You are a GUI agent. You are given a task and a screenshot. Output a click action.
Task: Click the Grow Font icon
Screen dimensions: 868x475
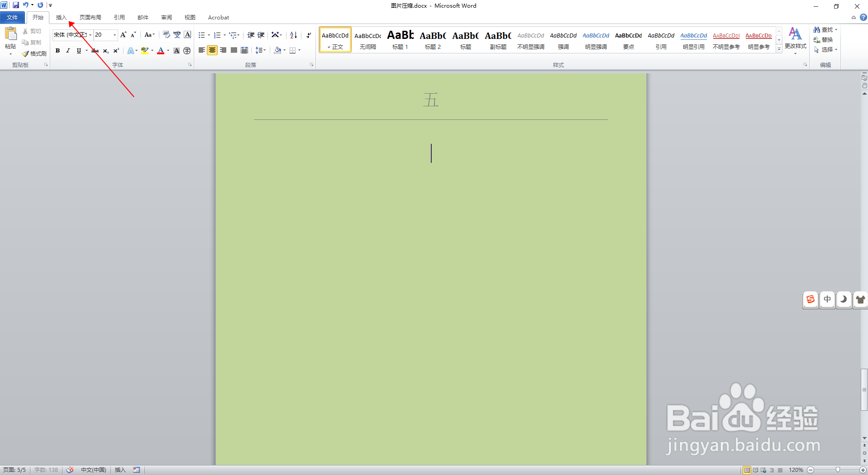pyautogui.click(x=123, y=35)
